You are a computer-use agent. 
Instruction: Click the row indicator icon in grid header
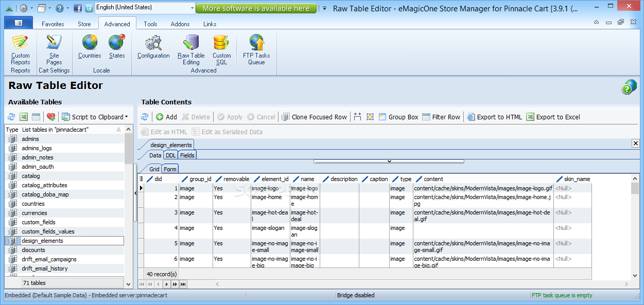click(x=142, y=179)
